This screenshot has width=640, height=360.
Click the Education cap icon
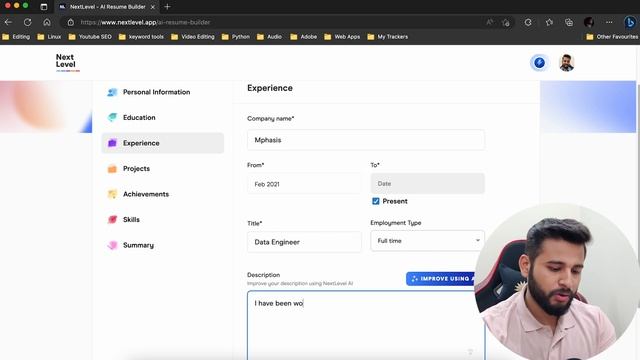point(112,118)
